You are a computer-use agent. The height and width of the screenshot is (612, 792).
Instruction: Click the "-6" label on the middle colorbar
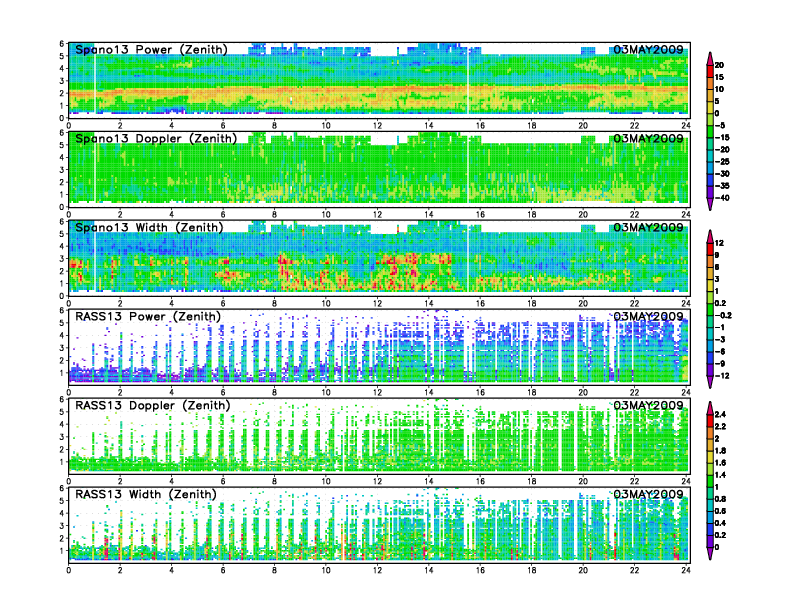pyautogui.click(x=720, y=351)
